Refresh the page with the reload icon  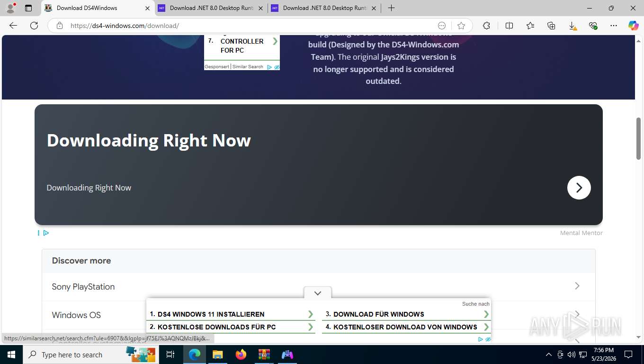[34, 26]
